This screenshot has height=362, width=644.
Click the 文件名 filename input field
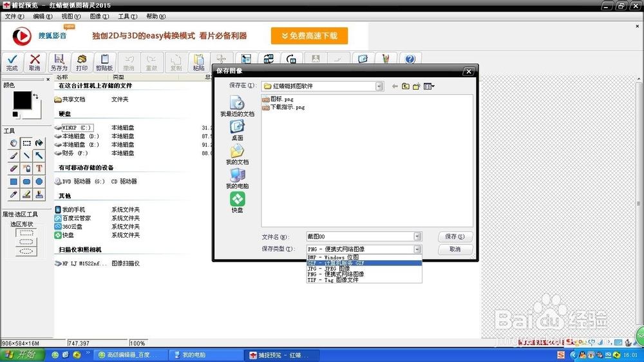360,236
